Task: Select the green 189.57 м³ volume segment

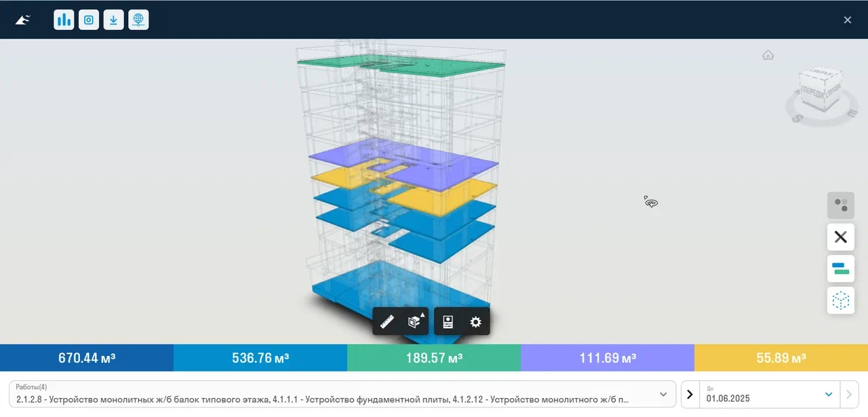Action: coord(434,358)
